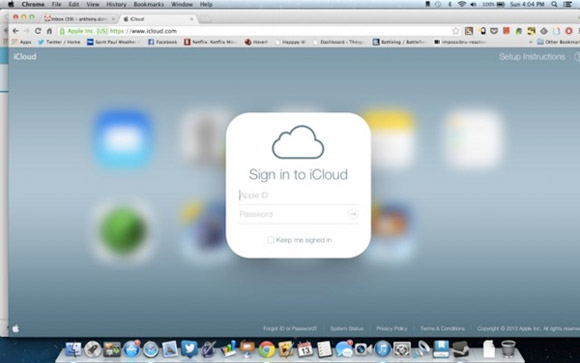Image resolution: width=580 pixels, height=363 pixels.
Task: Open Other Bookmarks folder
Action: click(x=558, y=42)
